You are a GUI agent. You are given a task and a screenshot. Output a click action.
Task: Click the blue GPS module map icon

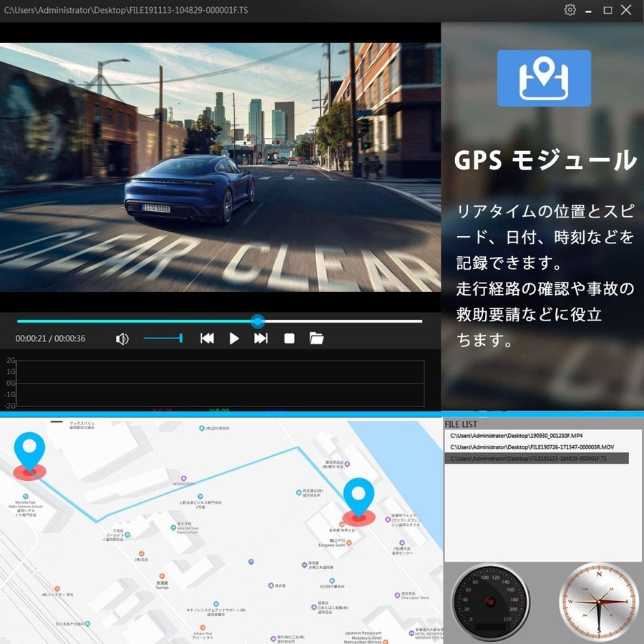(544, 78)
